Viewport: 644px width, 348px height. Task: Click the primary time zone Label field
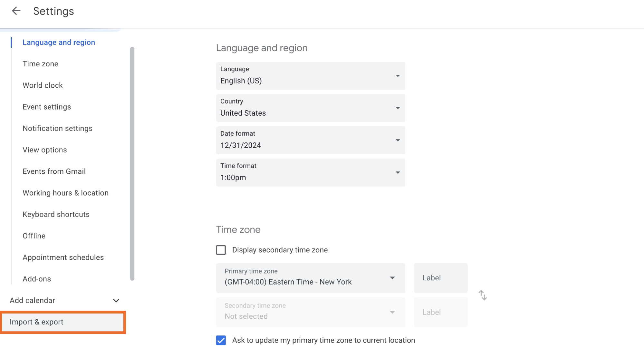[x=440, y=278]
